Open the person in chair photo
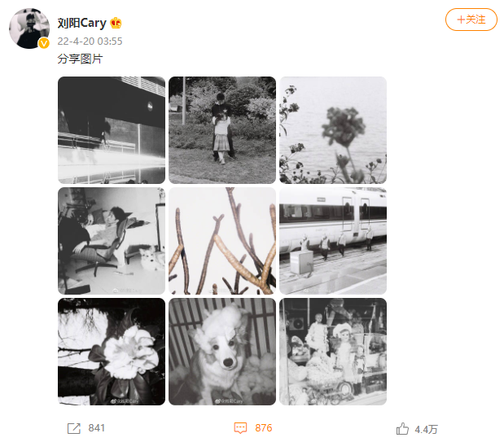The width and height of the screenshot is (504, 442). coord(112,241)
